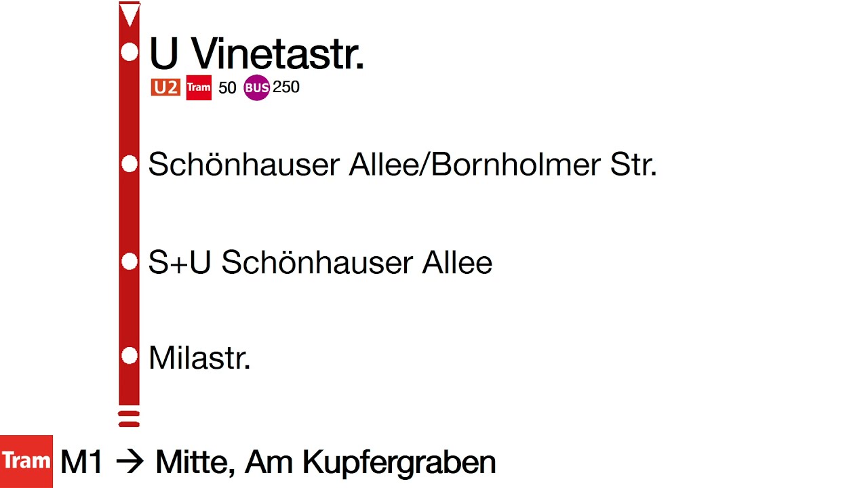
Task: Click the Schönhauser Allee/Bornholmer Str. station name
Action: [402, 165]
